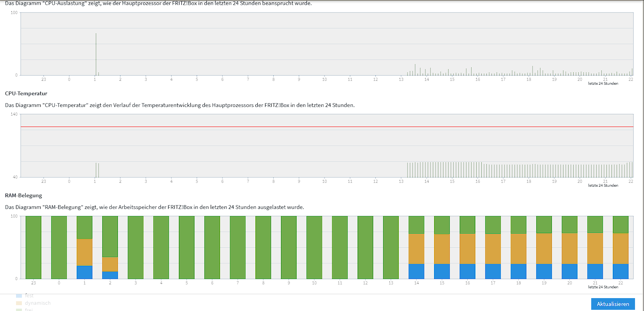Click the green RAM bar for hour 7
Viewport: 644px width, 311px height.
(x=238, y=247)
